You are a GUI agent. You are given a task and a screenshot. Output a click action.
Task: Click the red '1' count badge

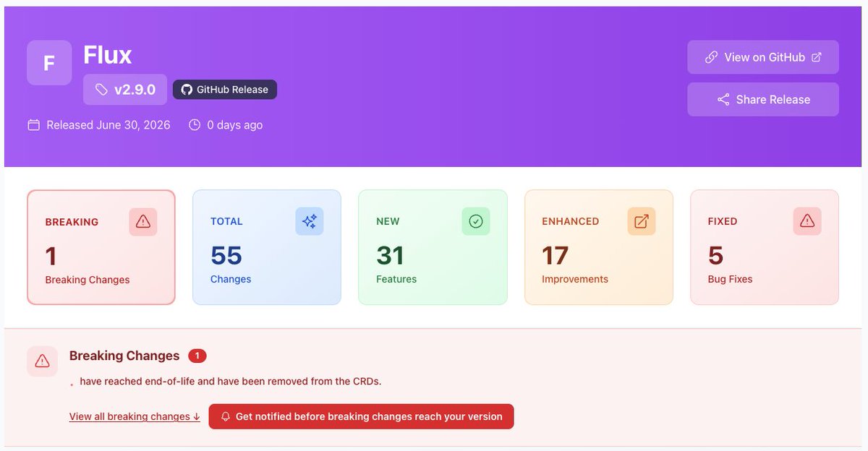tap(197, 356)
